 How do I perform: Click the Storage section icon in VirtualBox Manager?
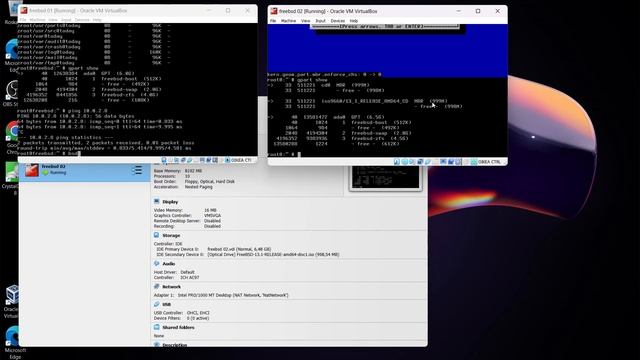coord(157,235)
